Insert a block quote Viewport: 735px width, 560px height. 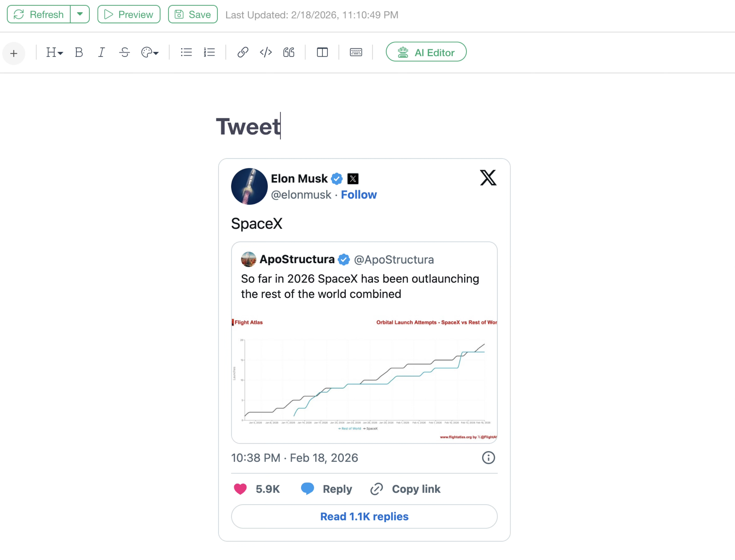pos(289,52)
